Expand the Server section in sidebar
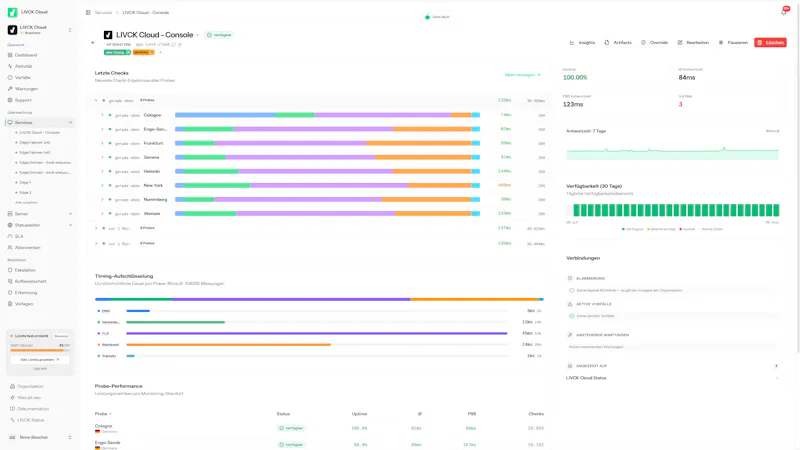 (70, 214)
